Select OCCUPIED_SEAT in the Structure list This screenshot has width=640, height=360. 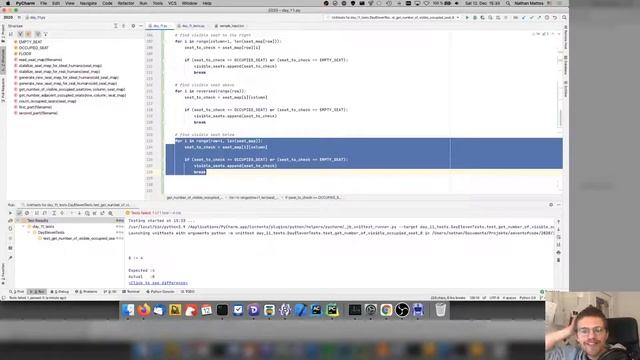pos(33,48)
